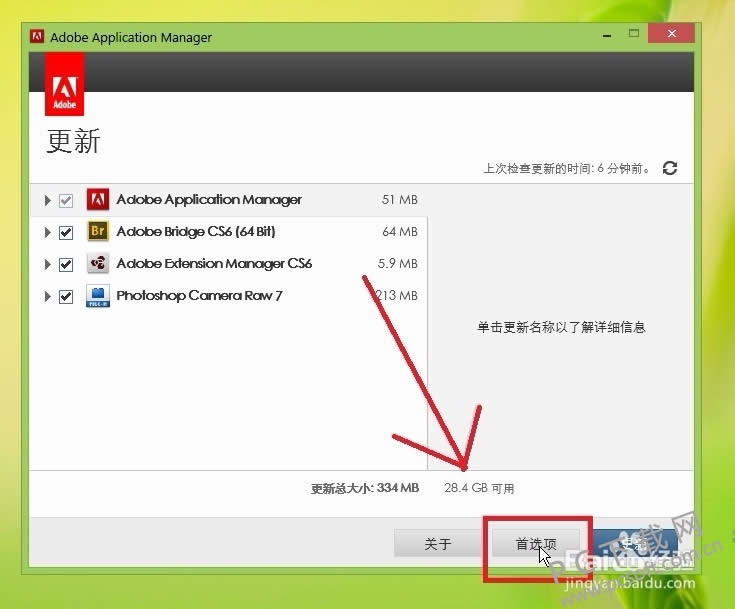Click the 5.9 MB size value
Screen dimensions: 735x609
pyautogui.click(x=398, y=263)
